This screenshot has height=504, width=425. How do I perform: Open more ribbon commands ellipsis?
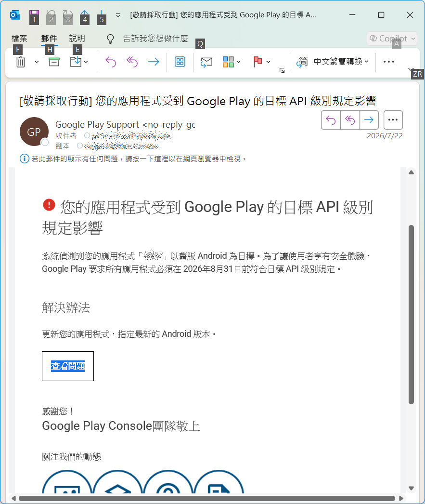pos(389,62)
